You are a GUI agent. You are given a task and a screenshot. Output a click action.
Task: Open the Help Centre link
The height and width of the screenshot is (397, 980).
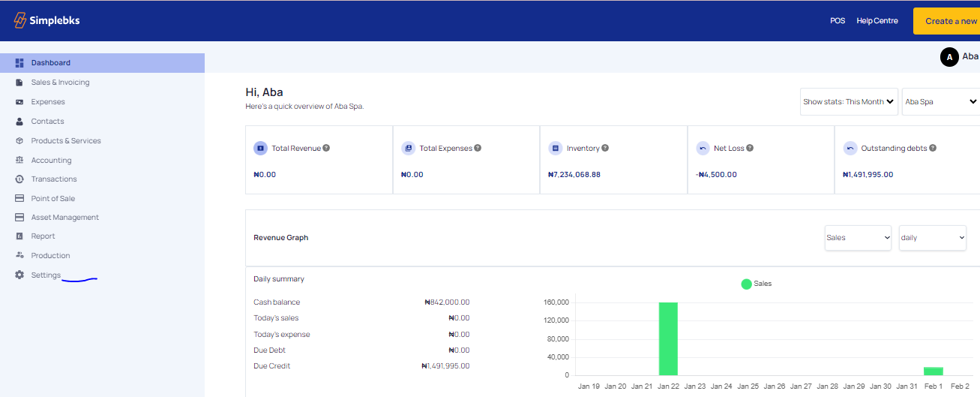(x=877, y=21)
